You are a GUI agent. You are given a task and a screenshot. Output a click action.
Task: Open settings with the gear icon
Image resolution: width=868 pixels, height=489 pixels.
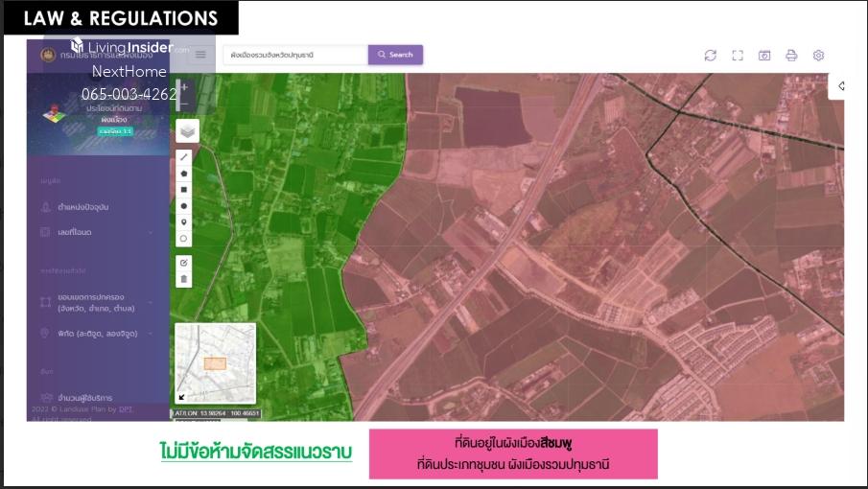(x=818, y=56)
